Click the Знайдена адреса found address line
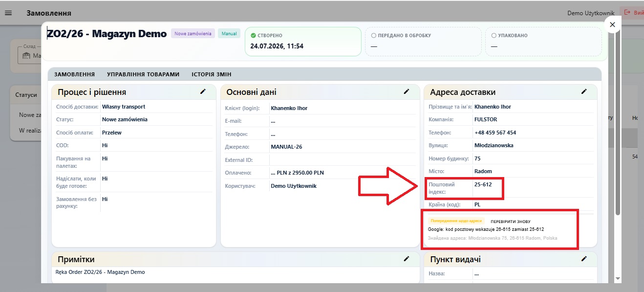 pyautogui.click(x=493, y=238)
